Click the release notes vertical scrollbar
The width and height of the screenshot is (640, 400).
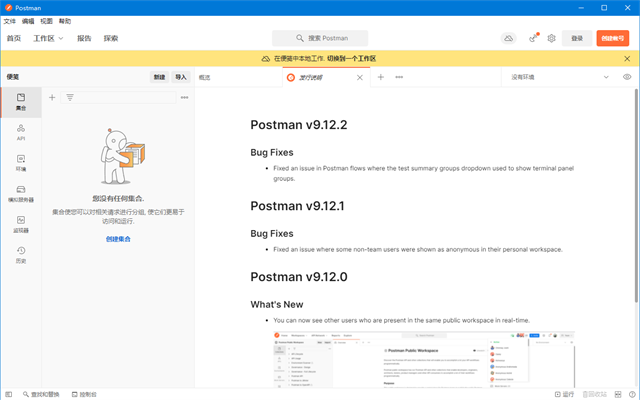pos(636,196)
